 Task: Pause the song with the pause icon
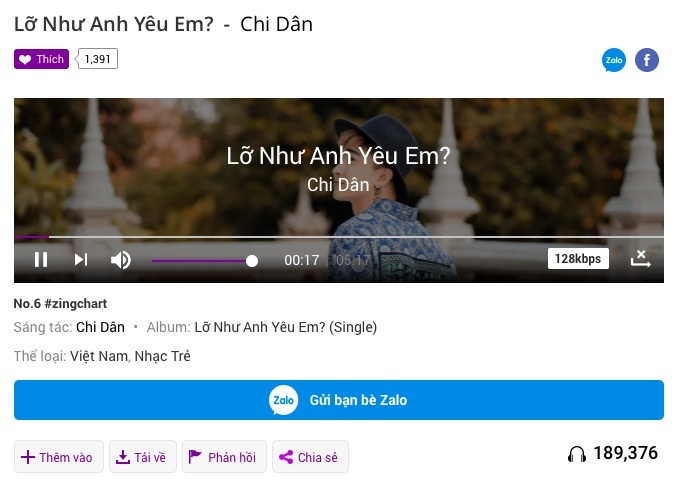pos(41,260)
